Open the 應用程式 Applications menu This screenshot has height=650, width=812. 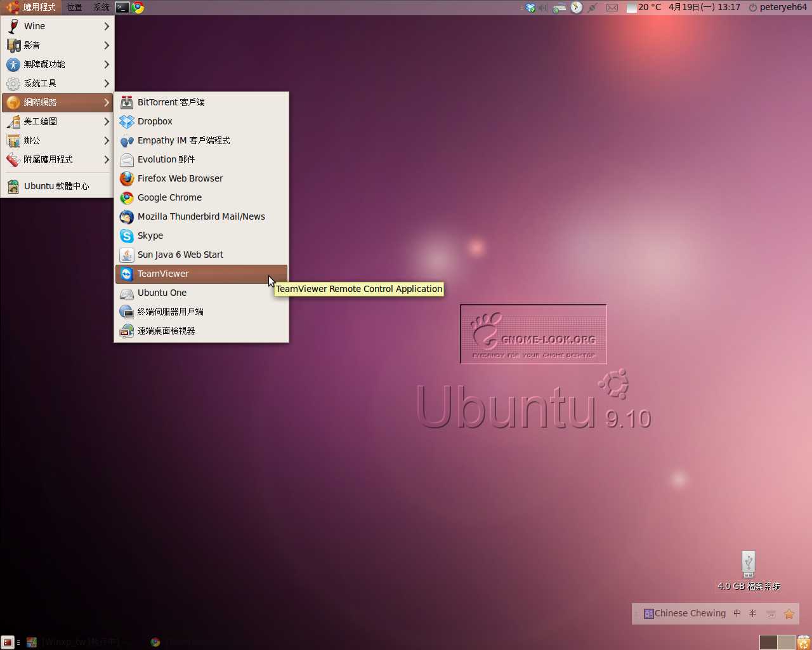click(x=31, y=8)
